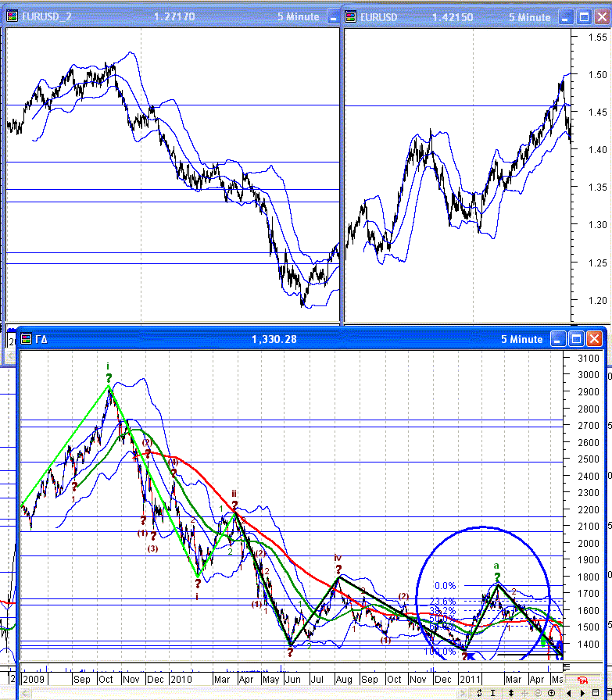
Task: Click the four-way move crosshair tool
Action: [525, 693]
